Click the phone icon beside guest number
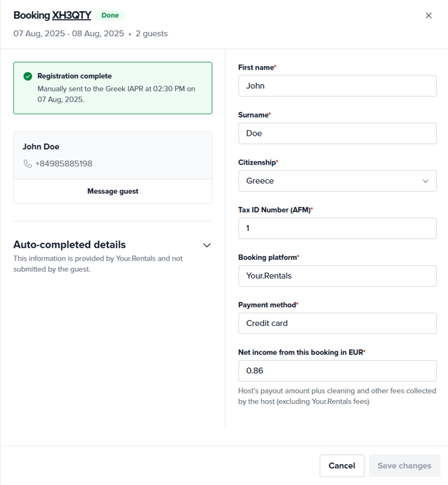The height and width of the screenshot is (485, 448). click(27, 164)
